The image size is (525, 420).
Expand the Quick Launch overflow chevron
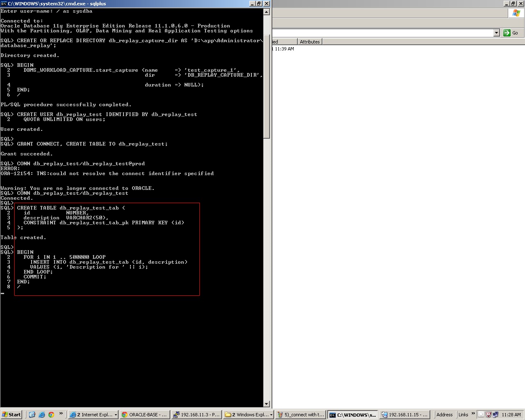[x=61, y=413]
